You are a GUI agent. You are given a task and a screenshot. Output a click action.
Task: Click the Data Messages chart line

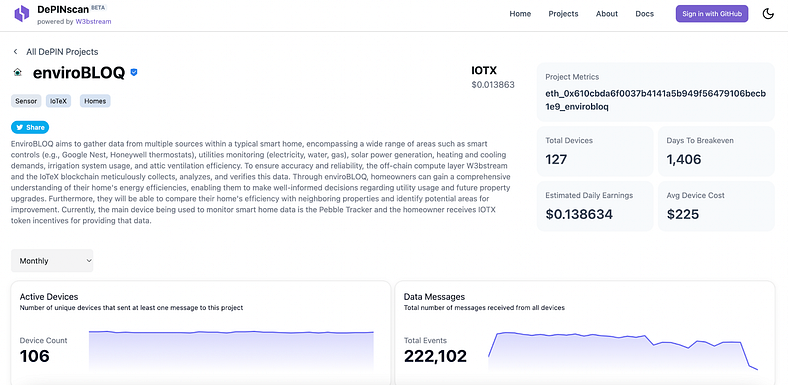coord(622,351)
